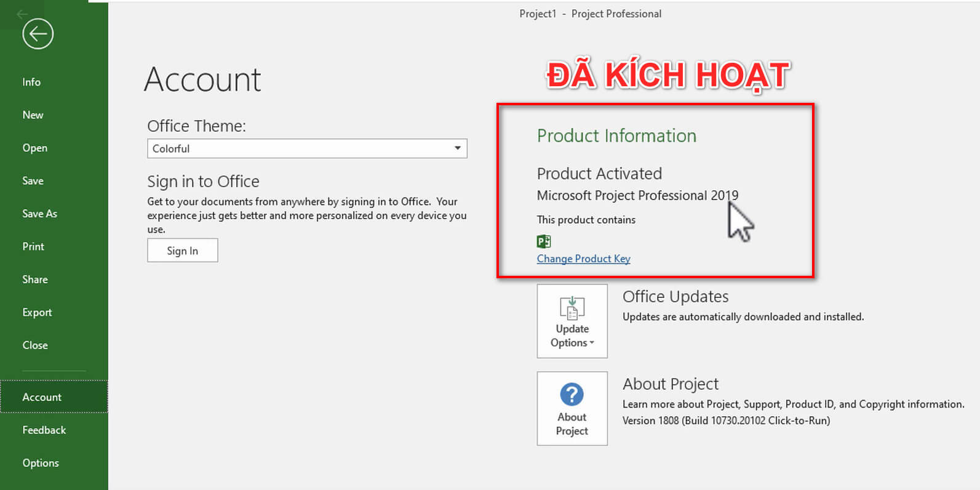980x490 pixels.
Task: Click the 'Office Theme:' label
Action: [x=196, y=126]
